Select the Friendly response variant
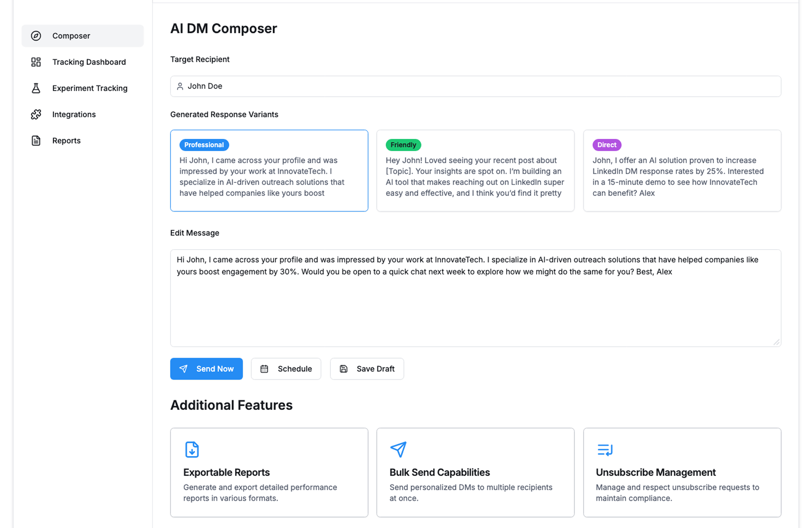The height and width of the screenshot is (528, 812). 475,170
